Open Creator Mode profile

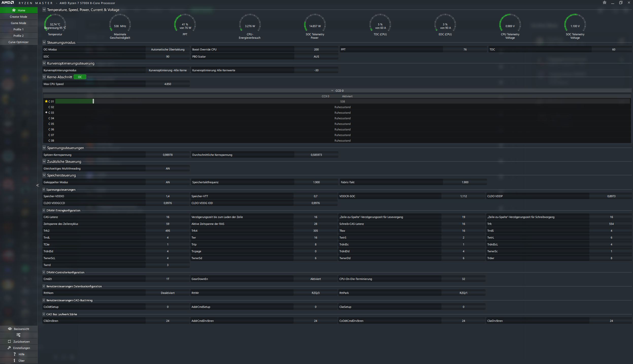[19, 17]
